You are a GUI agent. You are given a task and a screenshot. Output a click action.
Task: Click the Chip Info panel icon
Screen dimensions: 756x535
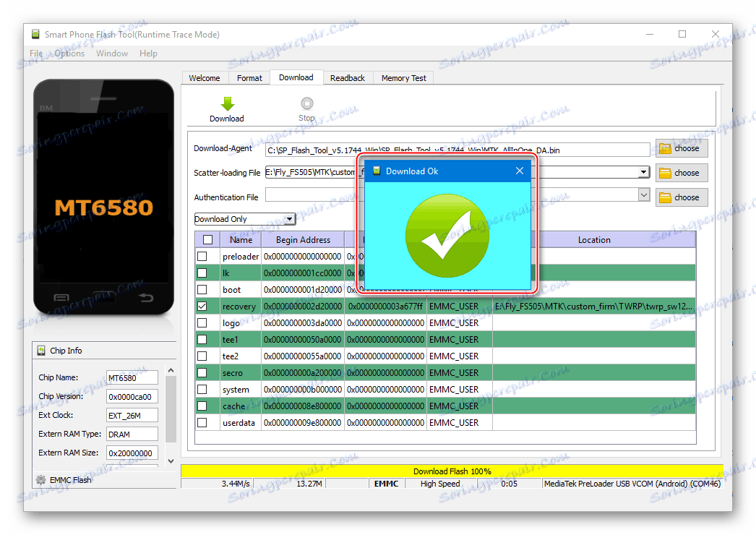pyautogui.click(x=41, y=351)
